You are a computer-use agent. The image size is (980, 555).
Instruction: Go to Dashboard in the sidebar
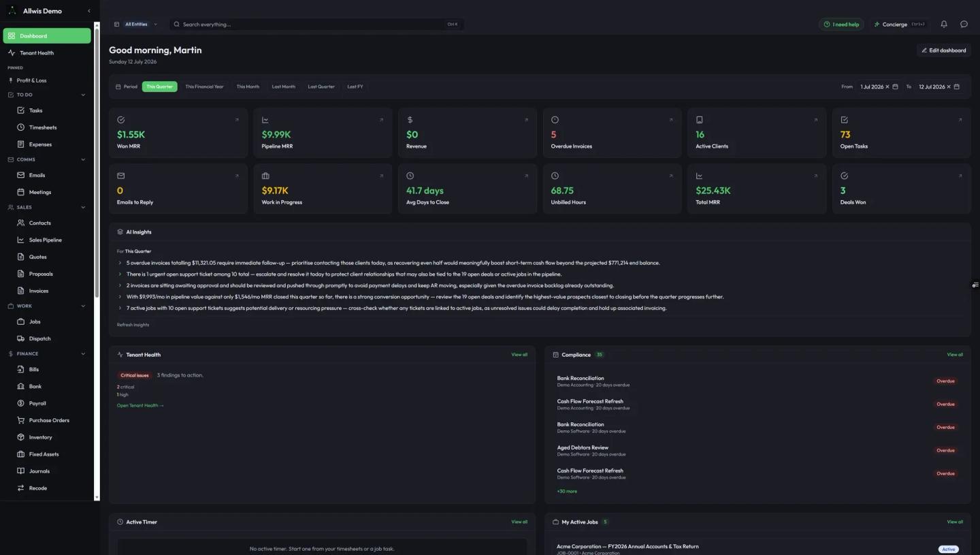point(47,35)
